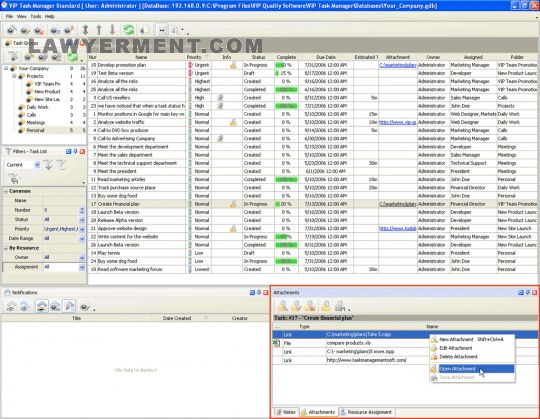Viewport: 540px width, 419px height.
Task: Open the Status filter dropdown
Action: click(x=82, y=220)
